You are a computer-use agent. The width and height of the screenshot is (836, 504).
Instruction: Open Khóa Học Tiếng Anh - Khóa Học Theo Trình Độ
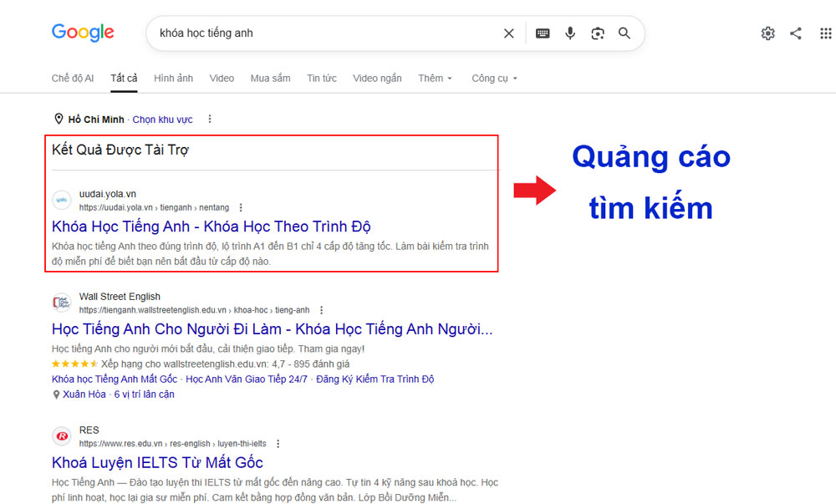pyautogui.click(x=212, y=227)
